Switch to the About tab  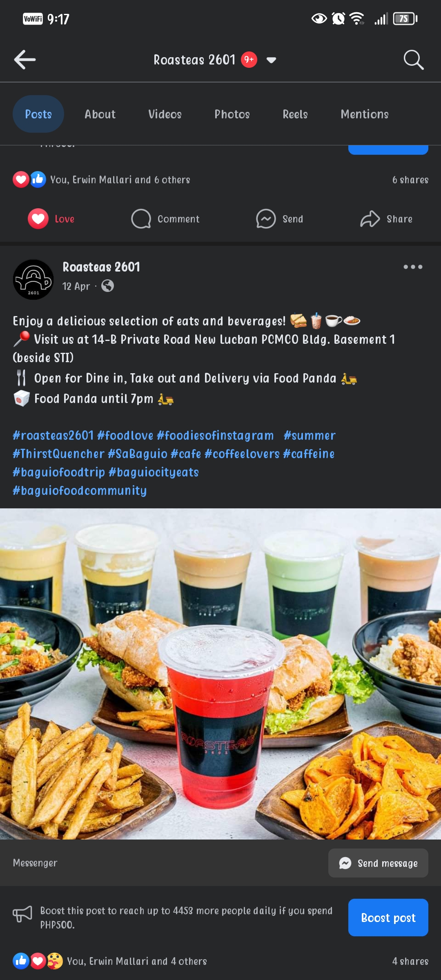100,114
